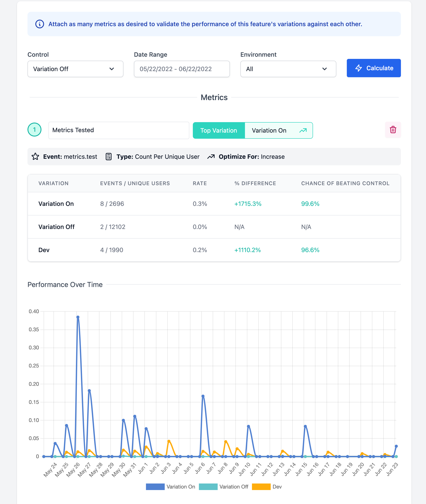This screenshot has height=504, width=426.
Task: Click the +1110.2% difference value
Action: pos(248,250)
